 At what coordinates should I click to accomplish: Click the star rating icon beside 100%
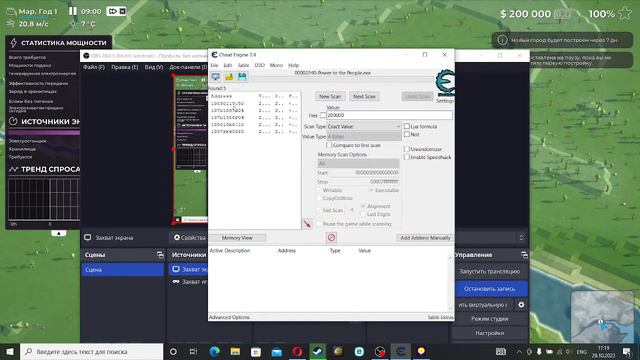(624, 13)
